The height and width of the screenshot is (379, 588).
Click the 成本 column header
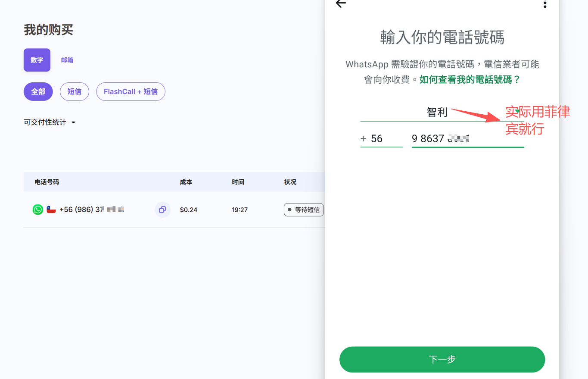(x=186, y=182)
